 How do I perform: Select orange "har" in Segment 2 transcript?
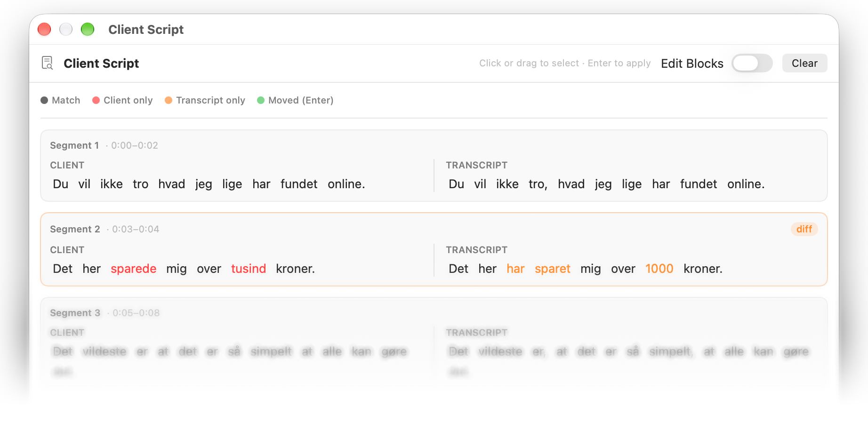[x=515, y=269]
